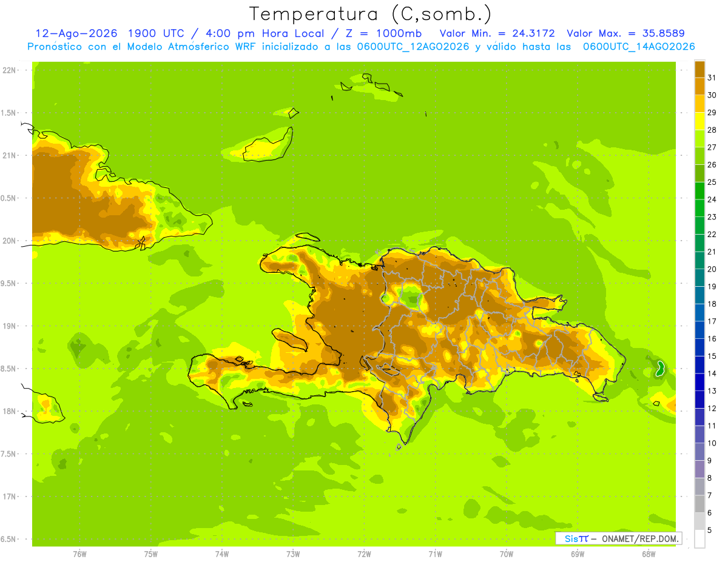This screenshot has height=562, width=728.
Task: Click the "18N" latitude label
Action: click(8, 411)
